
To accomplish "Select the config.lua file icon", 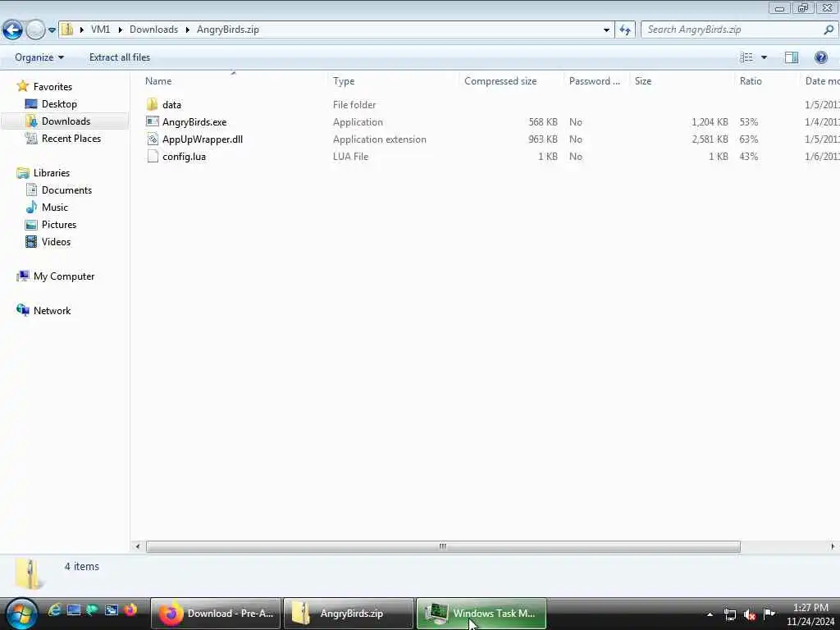I will (x=152, y=157).
